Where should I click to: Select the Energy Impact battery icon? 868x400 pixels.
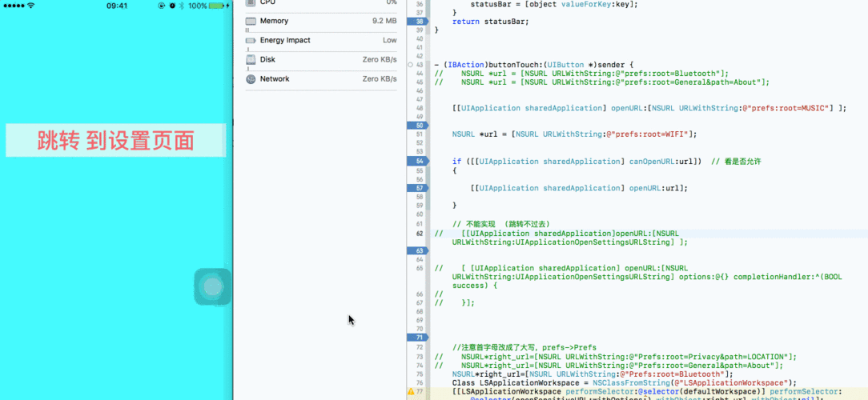click(x=251, y=40)
